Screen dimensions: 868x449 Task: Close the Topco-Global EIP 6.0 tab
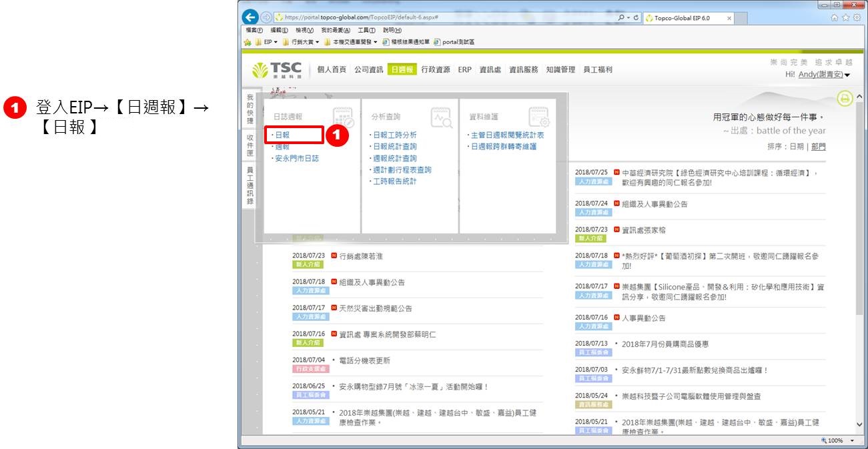click(x=729, y=18)
